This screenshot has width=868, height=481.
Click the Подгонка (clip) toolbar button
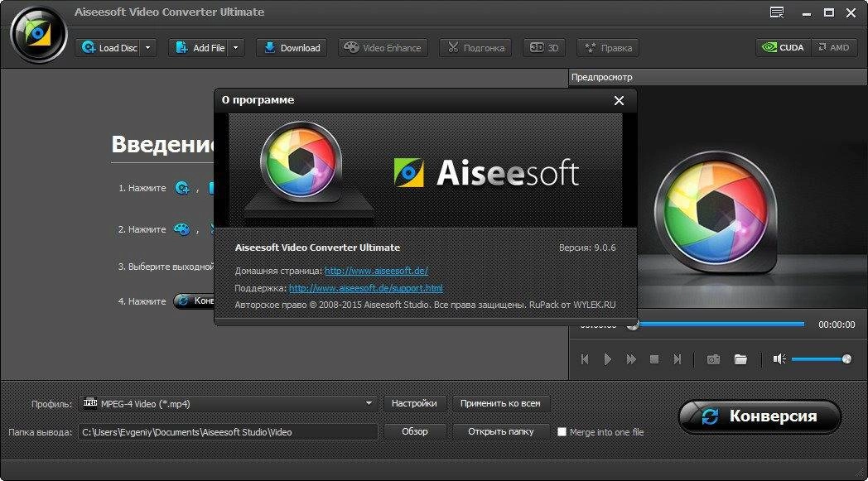475,47
